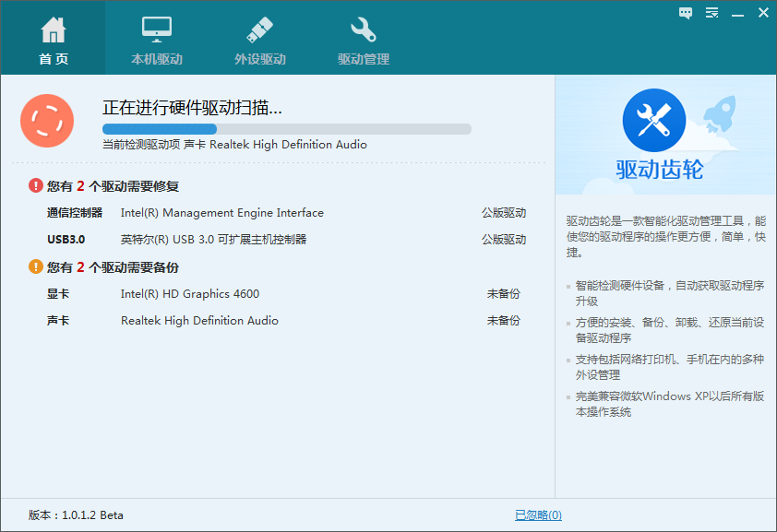
Task: Open the title bar menu list icon
Action: 712,13
